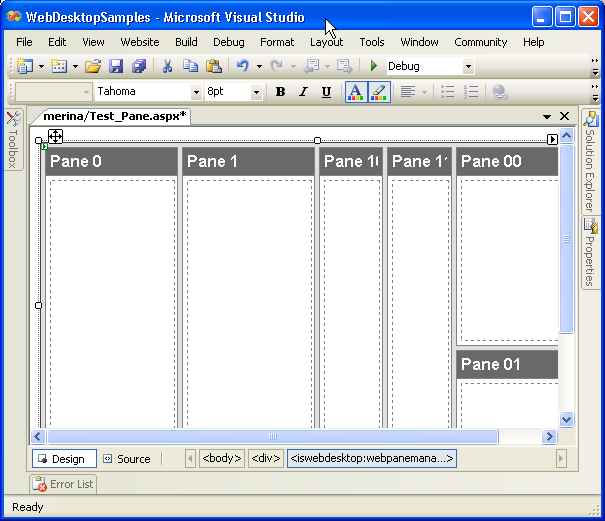The width and height of the screenshot is (605, 521).
Task: Open the 8pt font size dropdown
Action: [256, 92]
